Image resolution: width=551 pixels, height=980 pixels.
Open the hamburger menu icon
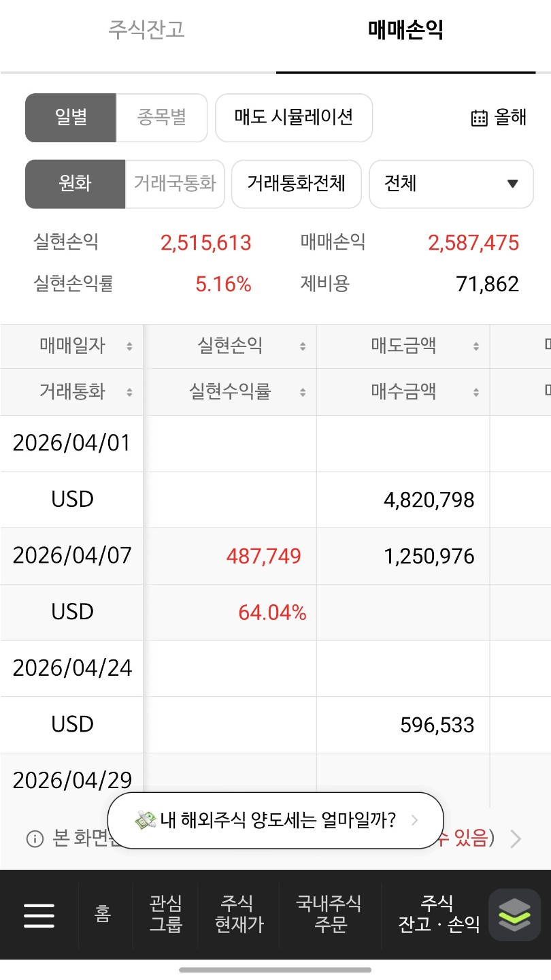39,915
